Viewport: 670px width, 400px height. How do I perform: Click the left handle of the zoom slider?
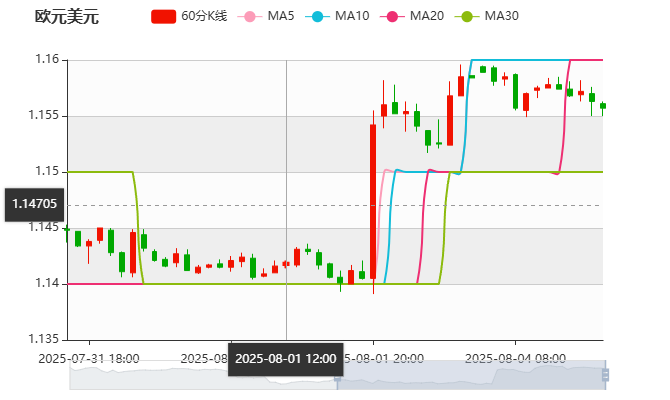click(x=337, y=375)
